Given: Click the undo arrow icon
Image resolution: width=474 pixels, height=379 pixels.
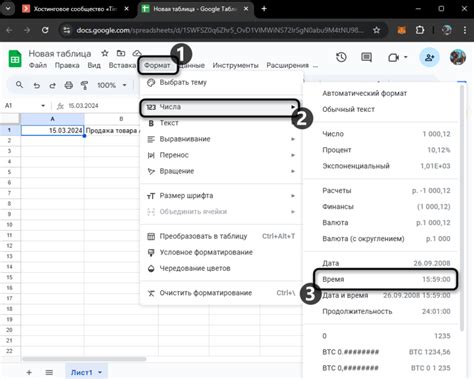Looking at the screenshot, I should click(x=37, y=85).
